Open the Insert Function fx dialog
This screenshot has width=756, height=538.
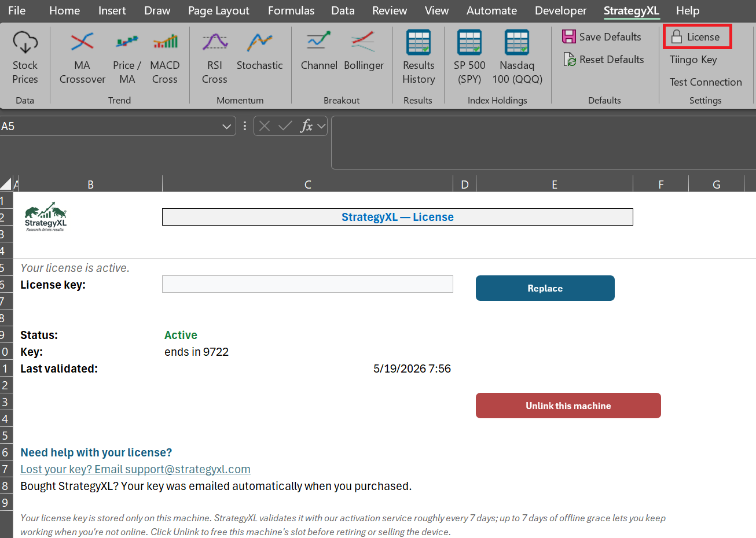click(x=306, y=126)
